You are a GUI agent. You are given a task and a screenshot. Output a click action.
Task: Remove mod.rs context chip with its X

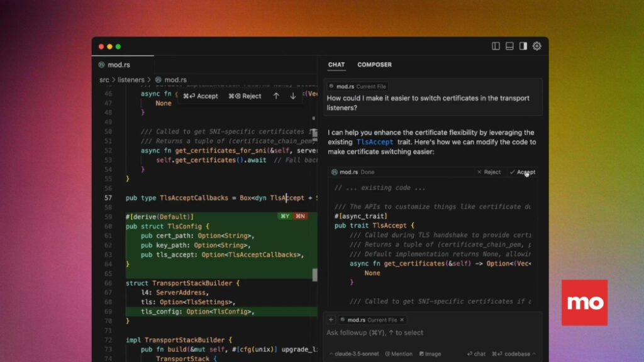coord(402,320)
